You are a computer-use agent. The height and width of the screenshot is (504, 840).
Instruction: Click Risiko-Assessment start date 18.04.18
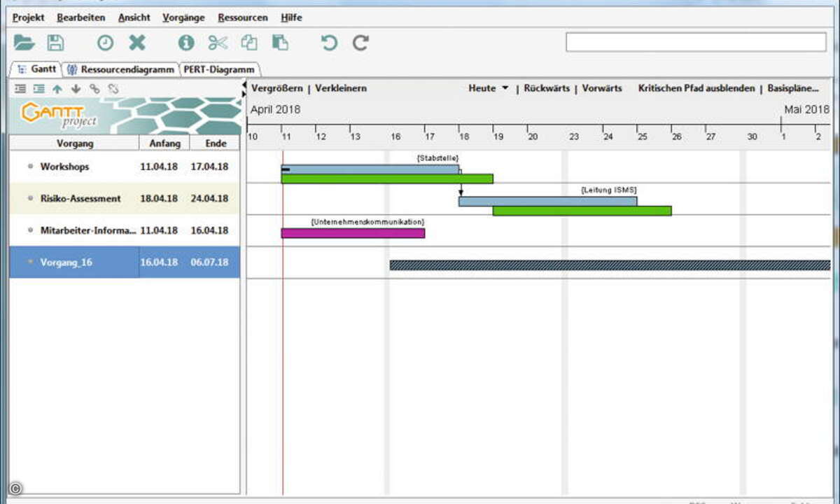158,199
